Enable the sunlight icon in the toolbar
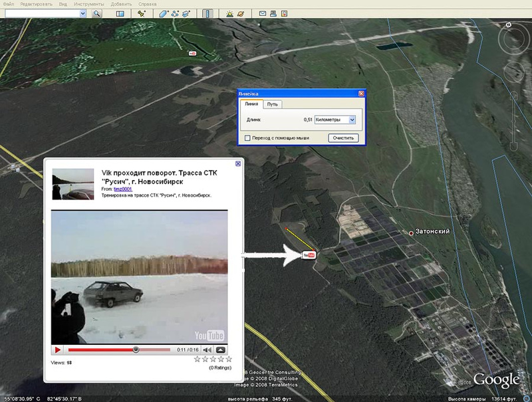 pyautogui.click(x=229, y=13)
